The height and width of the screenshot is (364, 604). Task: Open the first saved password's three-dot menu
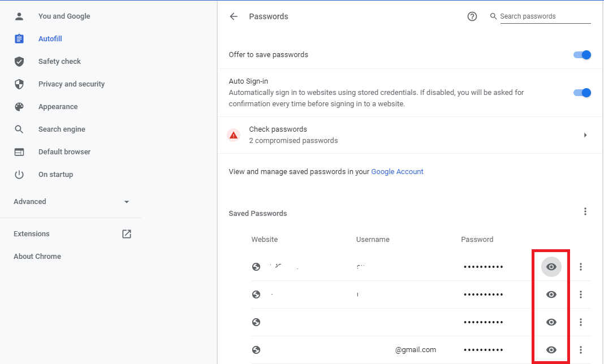581,267
